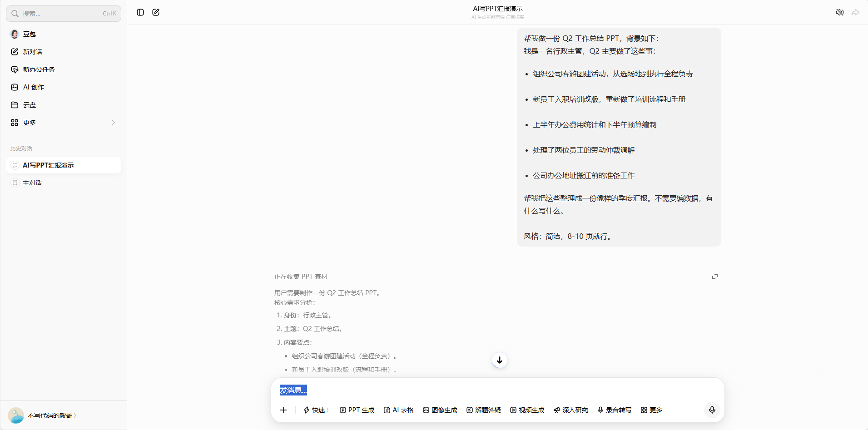Open 更多 in the sidebar

point(64,123)
